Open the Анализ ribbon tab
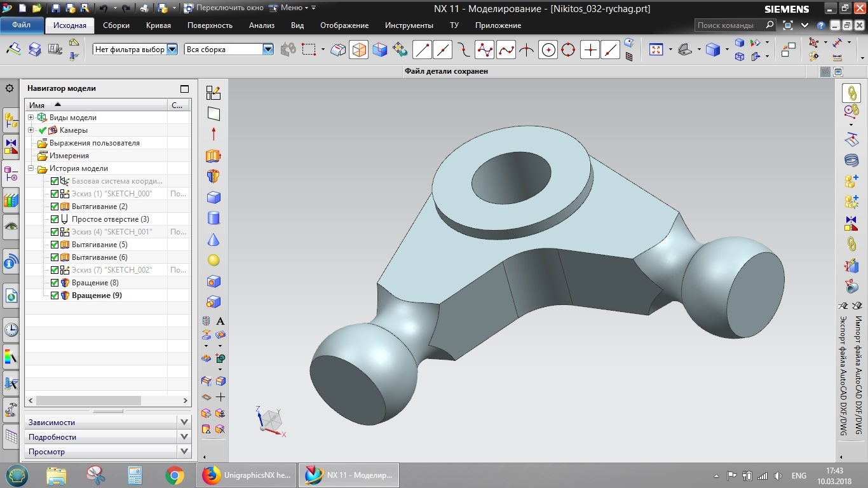The image size is (868, 488). click(262, 25)
